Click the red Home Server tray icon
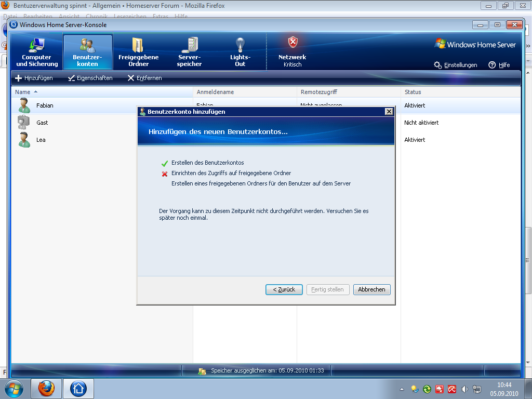This screenshot has width=532, height=399. click(x=440, y=389)
